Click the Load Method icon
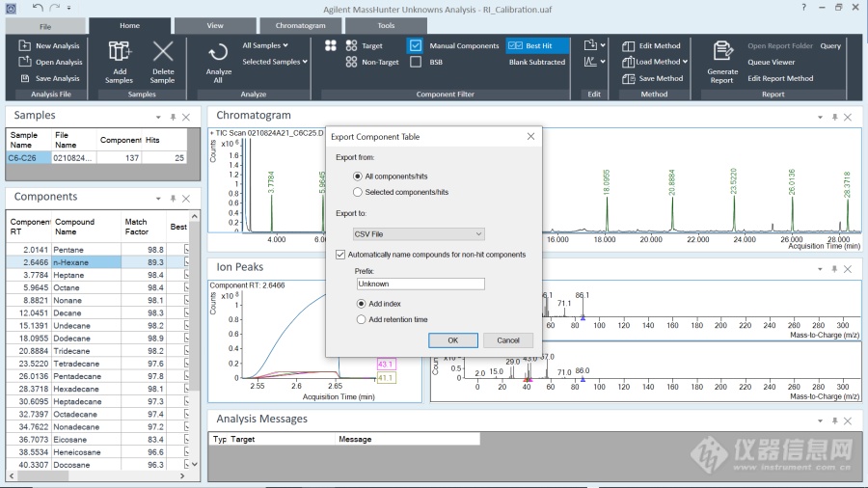The width and height of the screenshot is (868, 488). point(628,62)
